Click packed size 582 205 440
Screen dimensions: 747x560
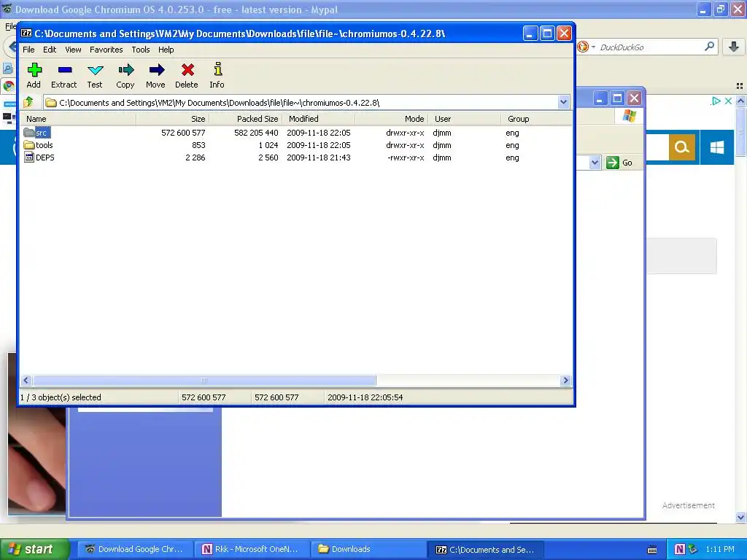click(256, 133)
